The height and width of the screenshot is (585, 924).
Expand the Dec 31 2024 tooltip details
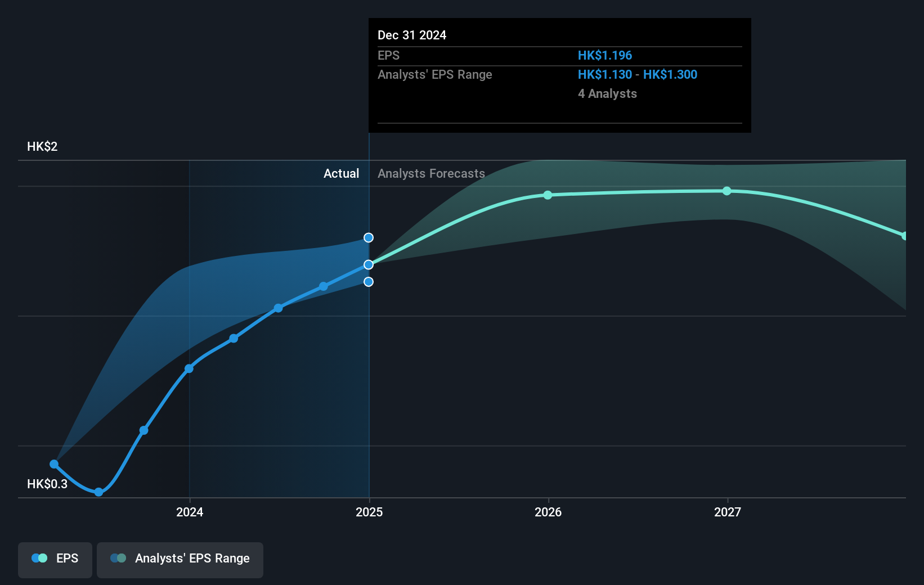(412, 35)
